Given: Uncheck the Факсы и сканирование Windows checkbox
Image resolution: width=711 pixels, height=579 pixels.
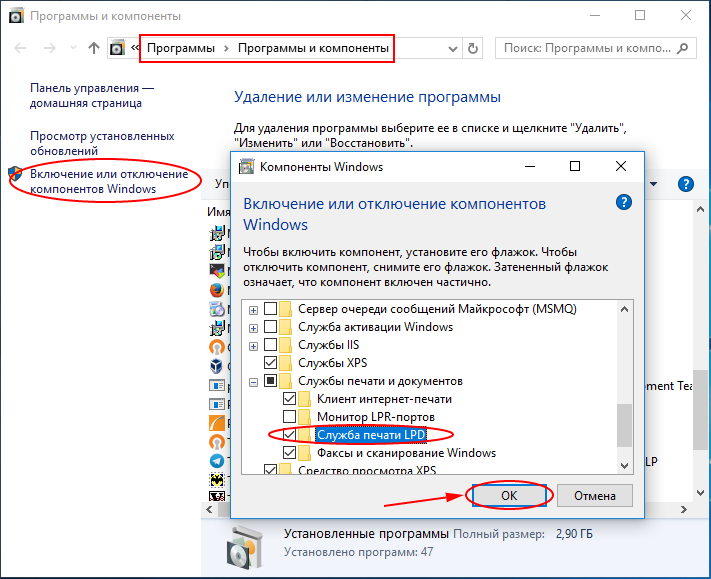Looking at the screenshot, I should (x=289, y=452).
